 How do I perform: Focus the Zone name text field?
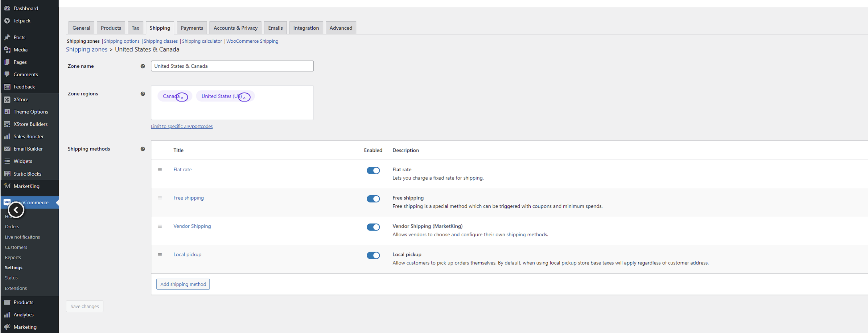tap(232, 66)
